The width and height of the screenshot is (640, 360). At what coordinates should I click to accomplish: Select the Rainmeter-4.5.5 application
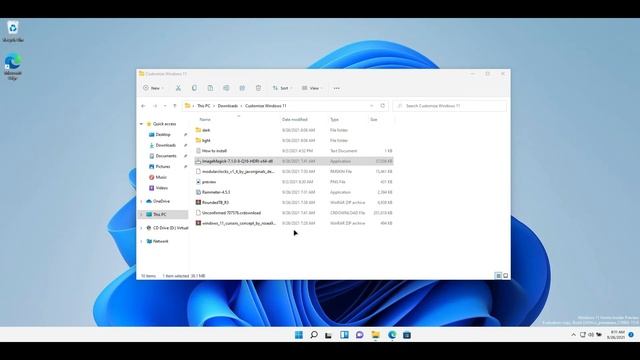(x=294, y=192)
